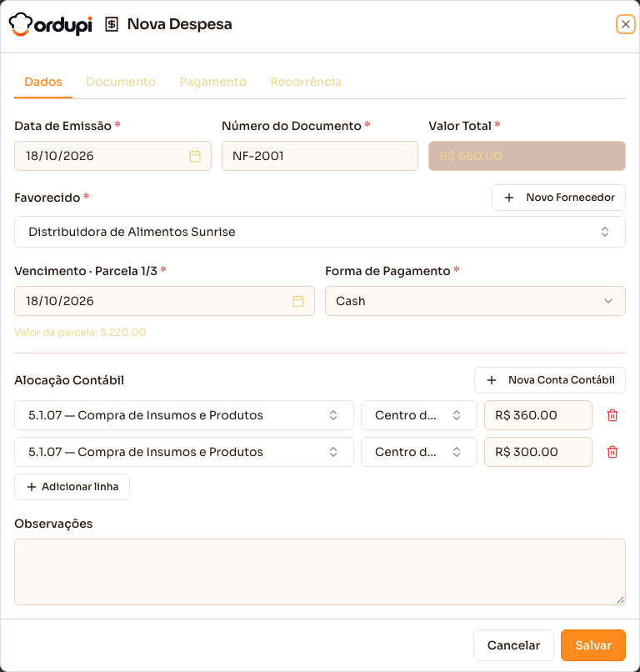Click the Observações text area

click(x=320, y=572)
